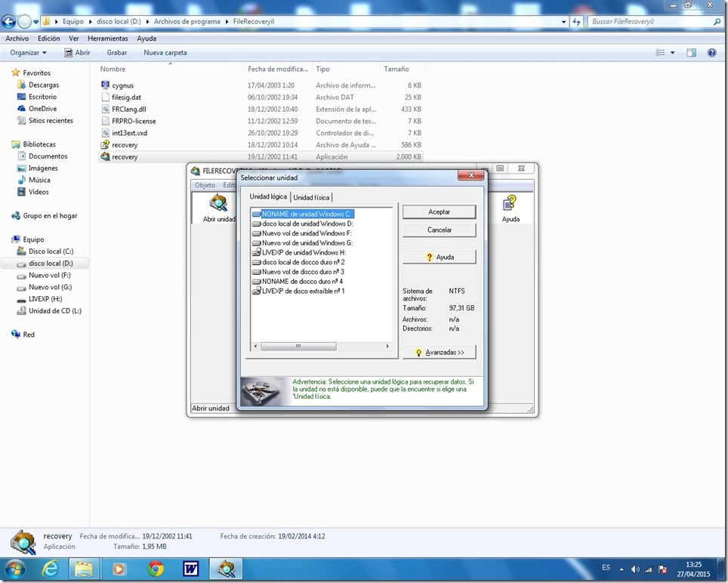
Task: Click Archivos de programa in breadcrumb
Action: [187, 21]
